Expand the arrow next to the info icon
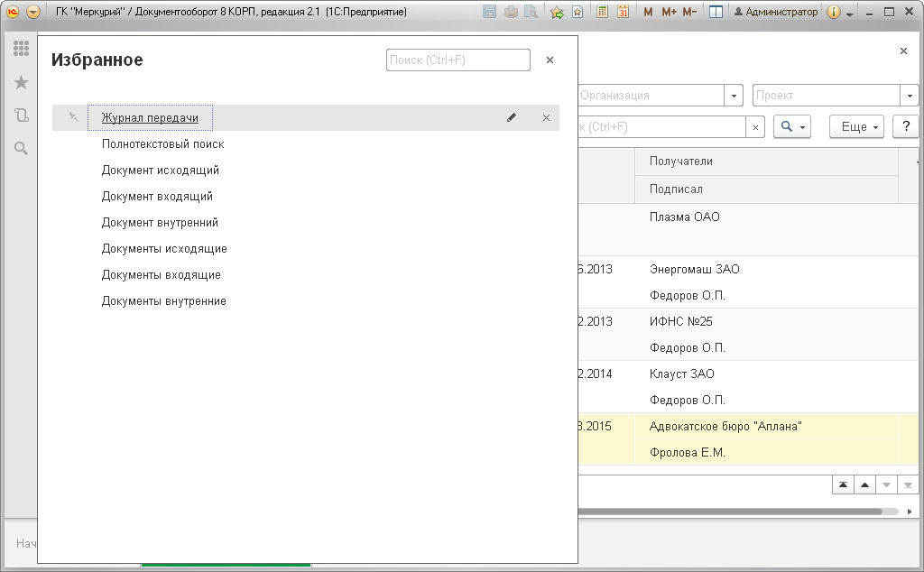This screenshot has height=572, width=924. [x=850, y=14]
